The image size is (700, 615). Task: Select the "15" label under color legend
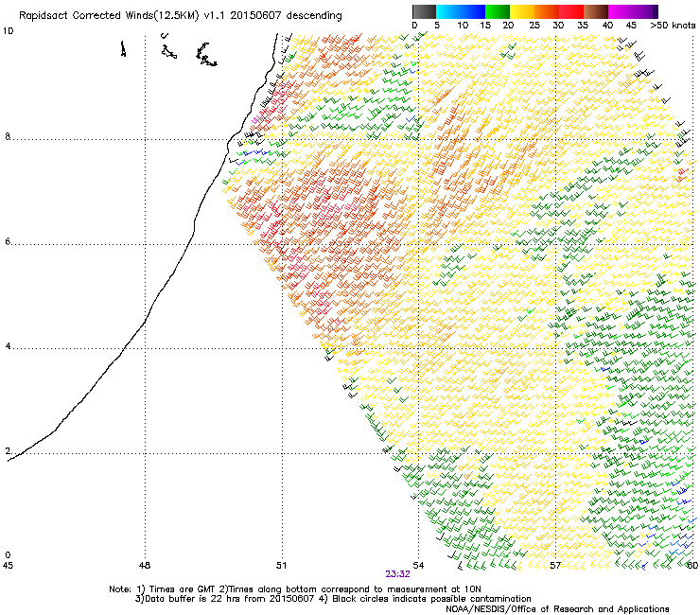click(x=485, y=26)
